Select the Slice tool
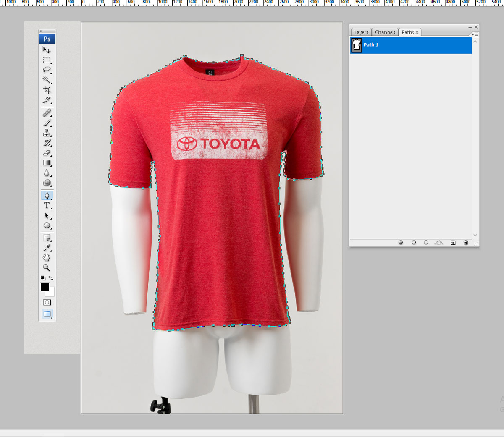The height and width of the screenshot is (437, 504). [47, 100]
